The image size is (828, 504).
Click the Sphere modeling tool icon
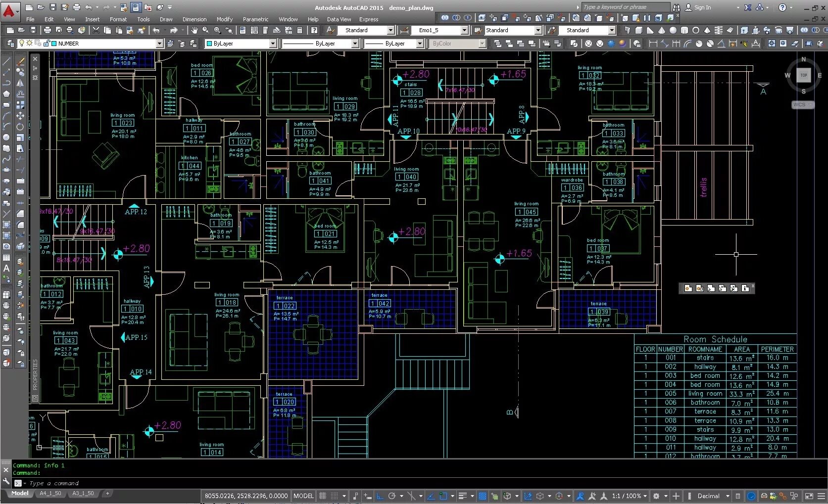(673, 30)
